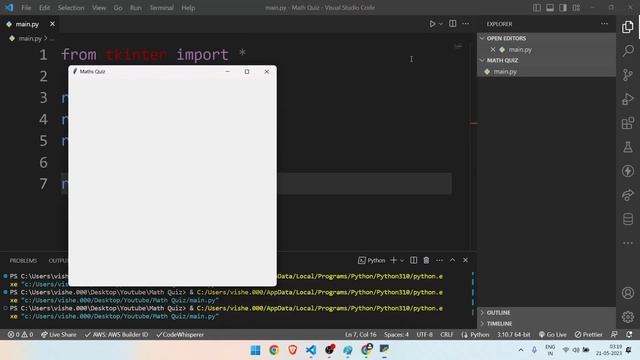
Task: Close the terminal panel
Action: 465,260
